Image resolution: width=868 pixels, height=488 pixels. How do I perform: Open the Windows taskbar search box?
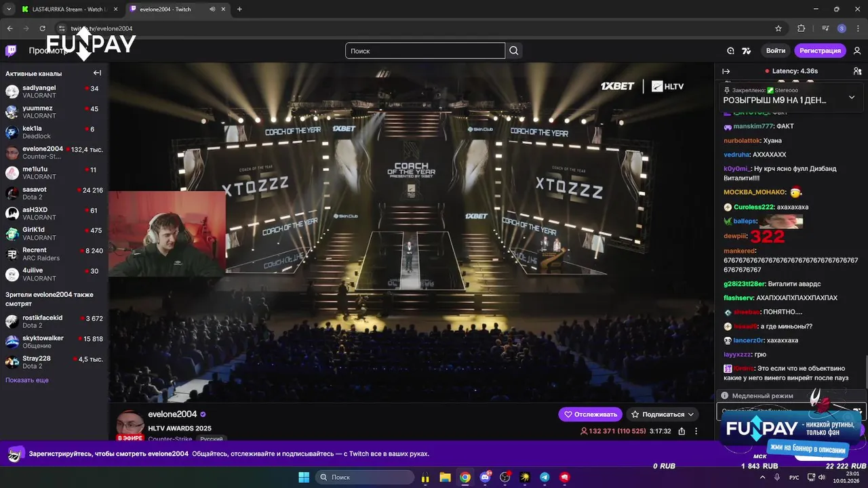[365, 477]
